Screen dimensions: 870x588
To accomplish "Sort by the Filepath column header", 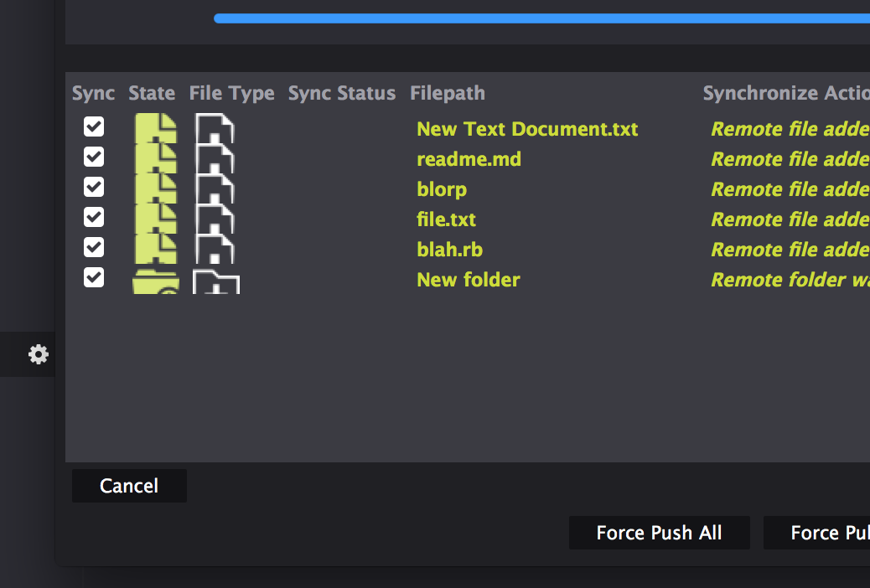I will pos(448,93).
